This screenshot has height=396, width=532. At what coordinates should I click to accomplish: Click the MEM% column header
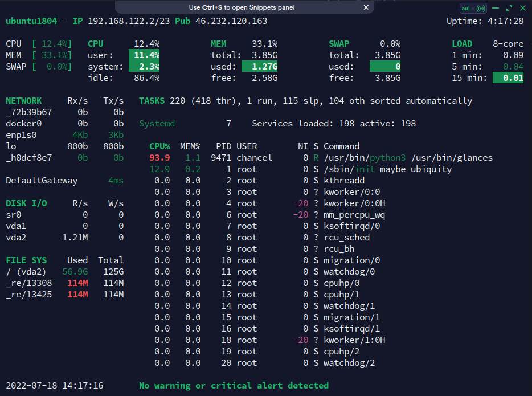click(190, 146)
